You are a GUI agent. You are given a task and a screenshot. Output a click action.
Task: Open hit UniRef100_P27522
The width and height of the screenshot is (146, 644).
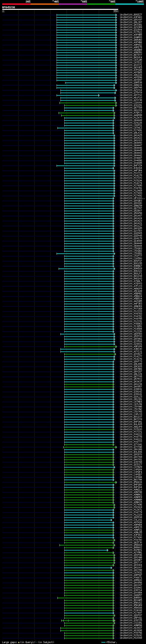coord(131,32)
